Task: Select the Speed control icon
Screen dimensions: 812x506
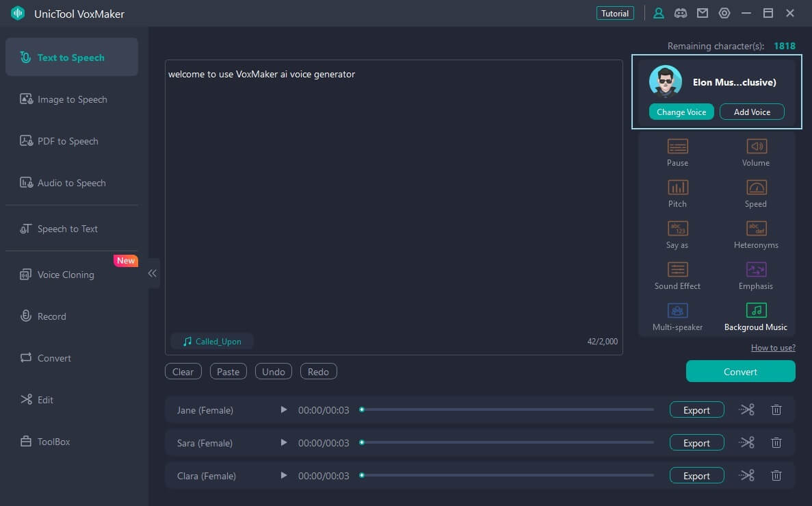Action: (x=756, y=188)
